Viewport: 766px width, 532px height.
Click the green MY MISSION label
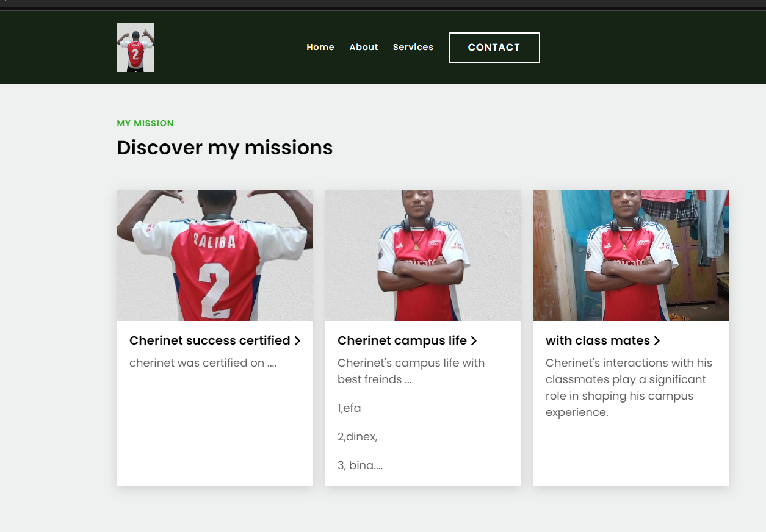pyautogui.click(x=145, y=123)
